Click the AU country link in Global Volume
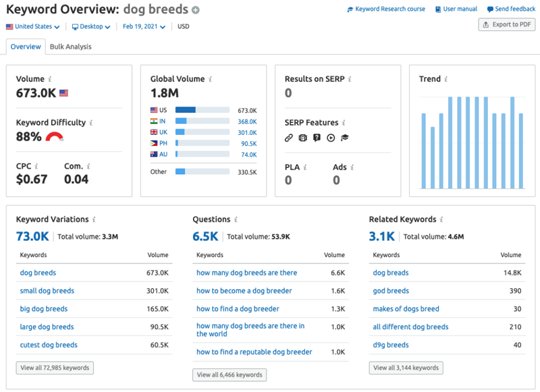Screen dimensions: 540x392 point(163,155)
